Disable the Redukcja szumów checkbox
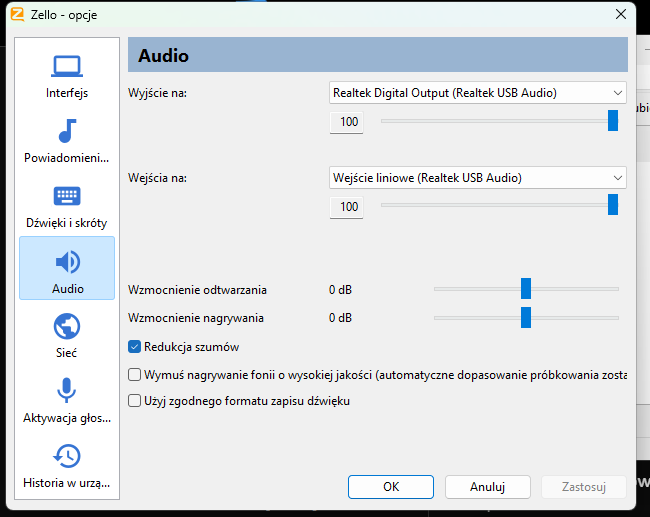The image size is (650, 517). pyautogui.click(x=135, y=347)
